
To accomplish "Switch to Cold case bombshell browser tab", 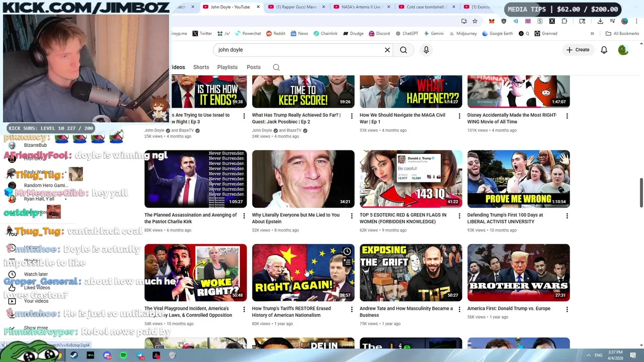I will [x=427, y=7].
